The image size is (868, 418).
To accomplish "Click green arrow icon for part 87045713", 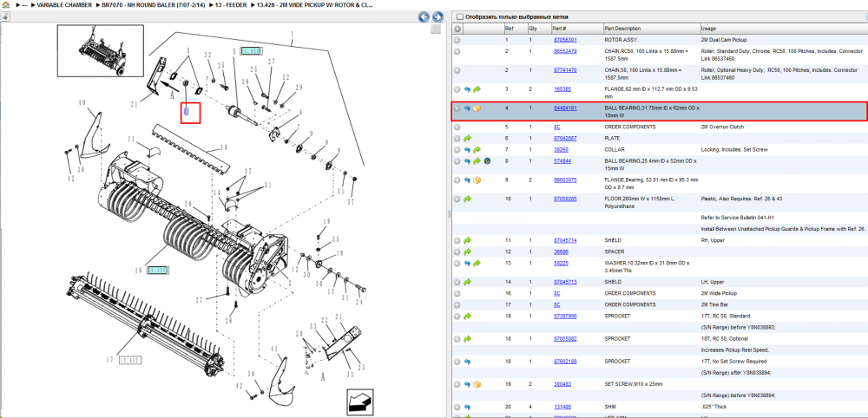I will coord(467,282).
